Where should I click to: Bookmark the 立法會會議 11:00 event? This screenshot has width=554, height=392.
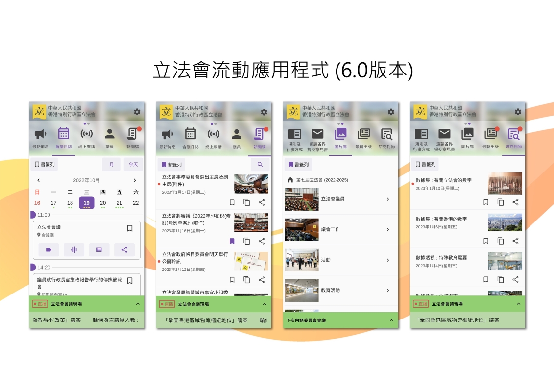point(130,228)
